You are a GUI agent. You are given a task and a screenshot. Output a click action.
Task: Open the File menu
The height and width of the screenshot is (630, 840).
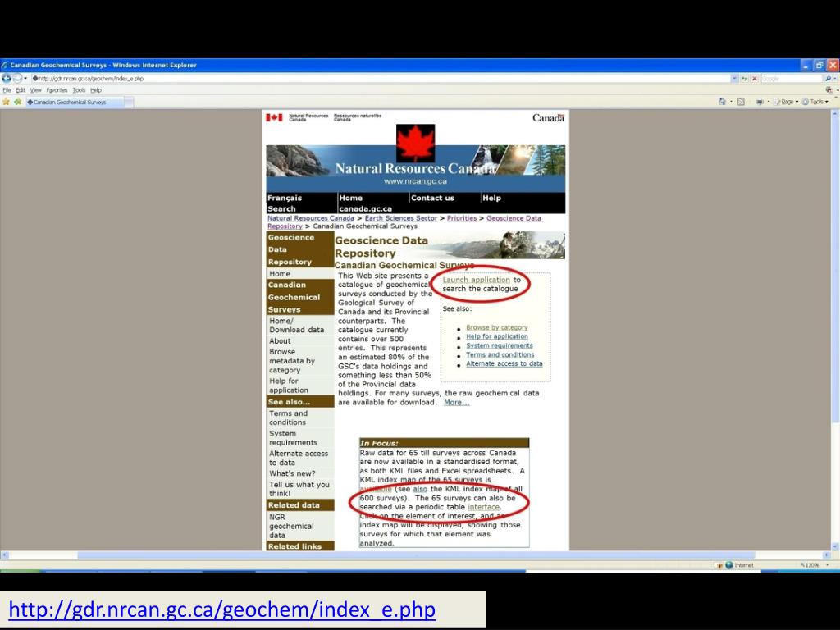coord(7,90)
